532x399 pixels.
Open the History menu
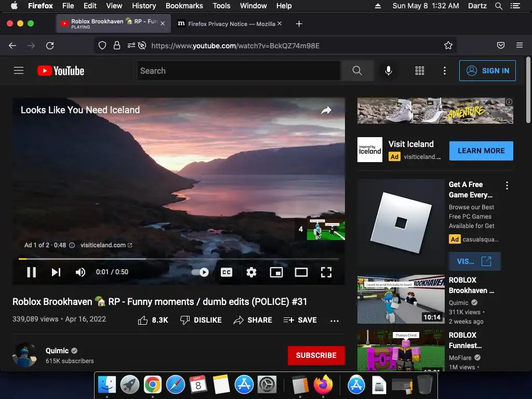(x=144, y=6)
